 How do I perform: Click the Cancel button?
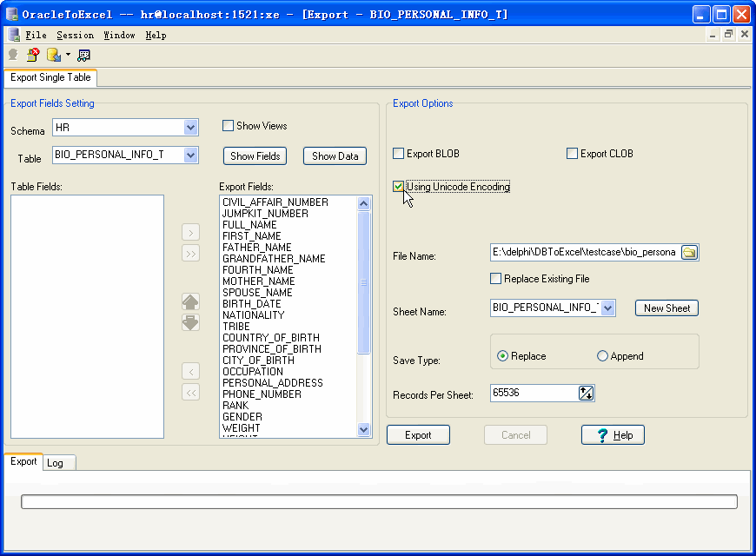point(515,435)
